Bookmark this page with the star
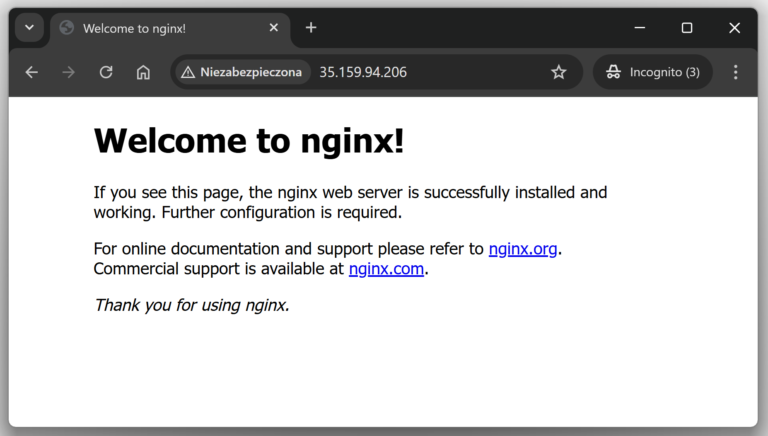This screenshot has width=768, height=436. point(558,73)
